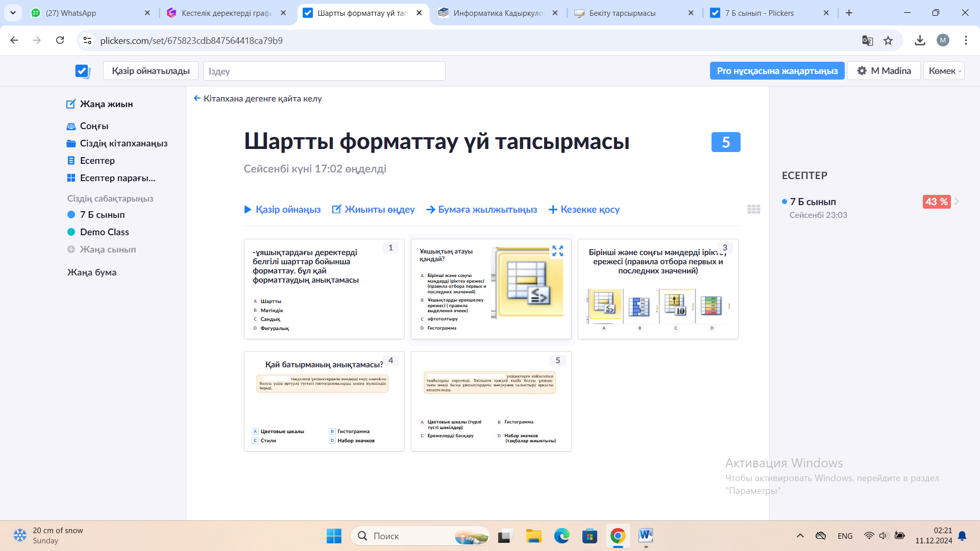
Task: Select answer A checkbox in question 4
Action: tap(255, 432)
